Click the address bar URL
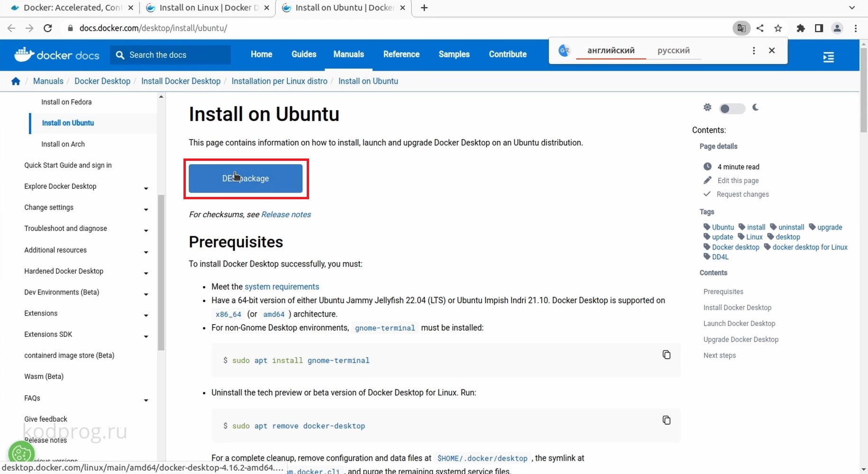 point(153,28)
